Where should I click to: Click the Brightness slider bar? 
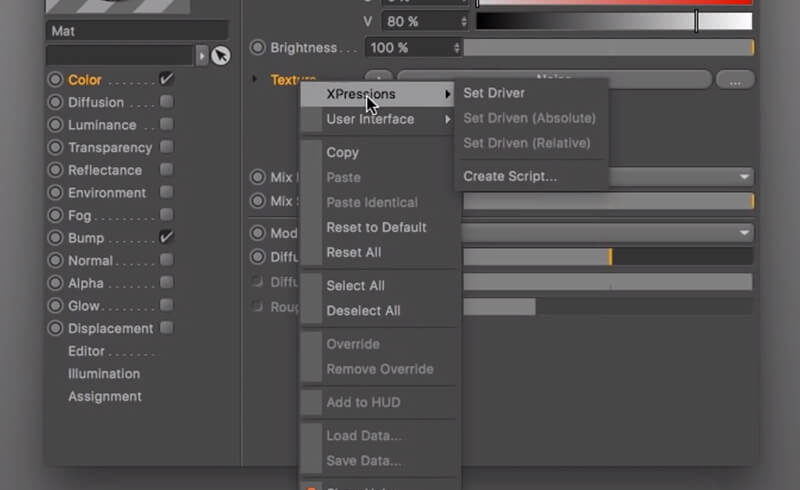(x=608, y=47)
